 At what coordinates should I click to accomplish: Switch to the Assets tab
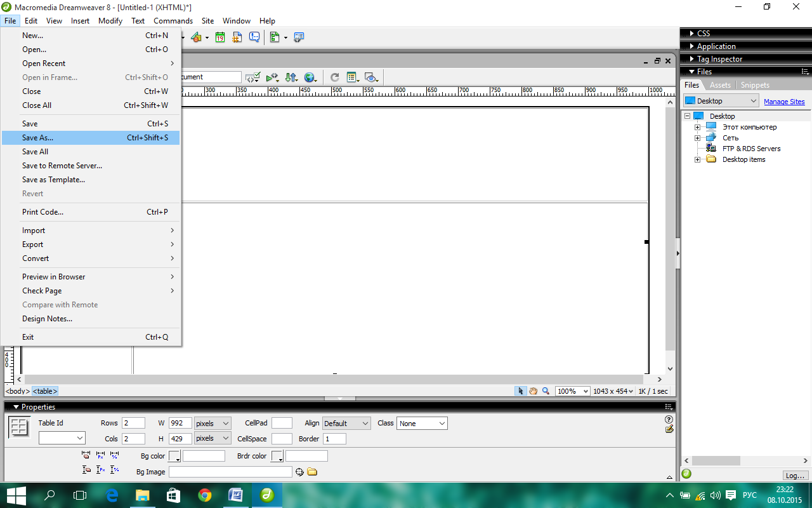pyautogui.click(x=720, y=85)
